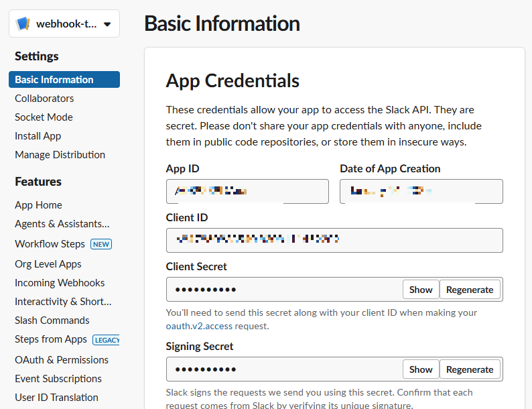Screen dimensions: 532x409
Task: Click the Client ID label
Action: click(187, 217)
